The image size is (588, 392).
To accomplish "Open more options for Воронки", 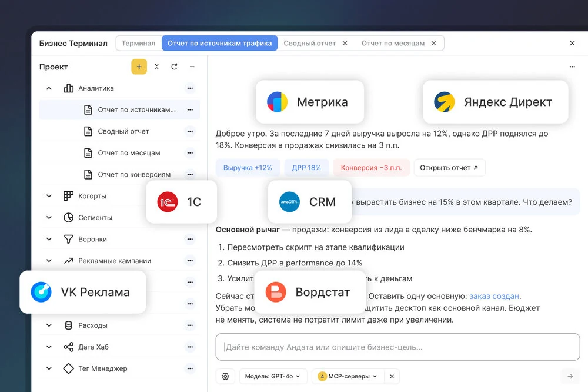I will click(190, 239).
